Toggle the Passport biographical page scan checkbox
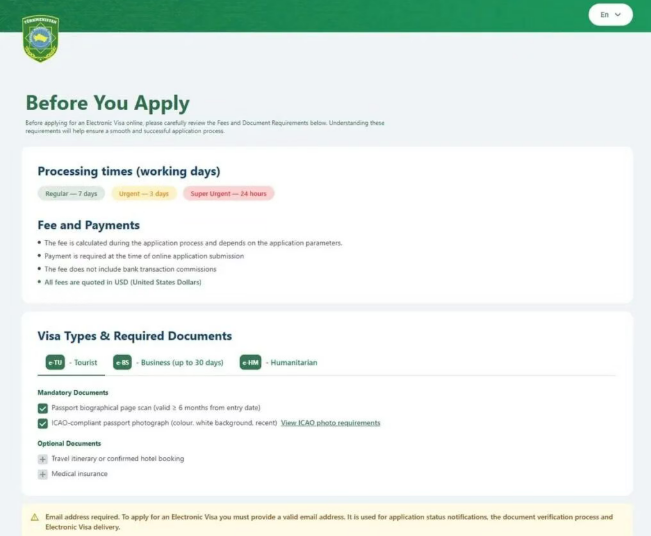651x536 pixels. (x=43, y=409)
